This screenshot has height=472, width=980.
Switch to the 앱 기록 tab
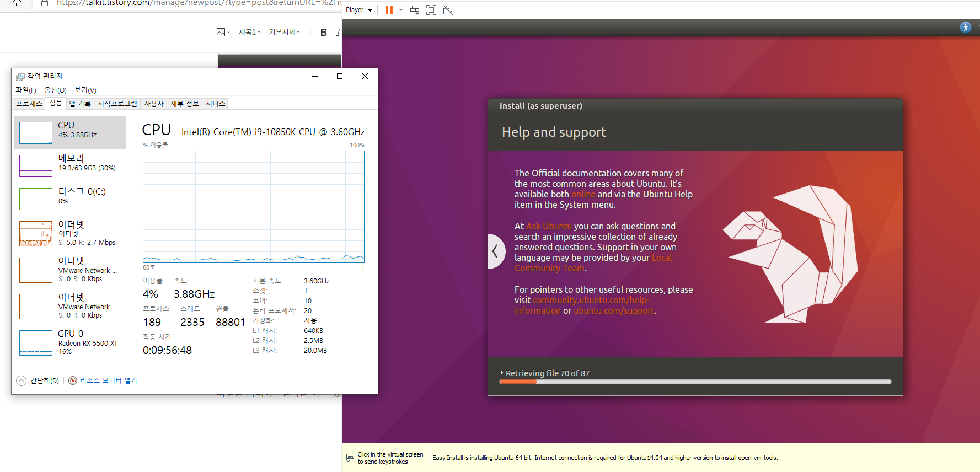click(80, 104)
